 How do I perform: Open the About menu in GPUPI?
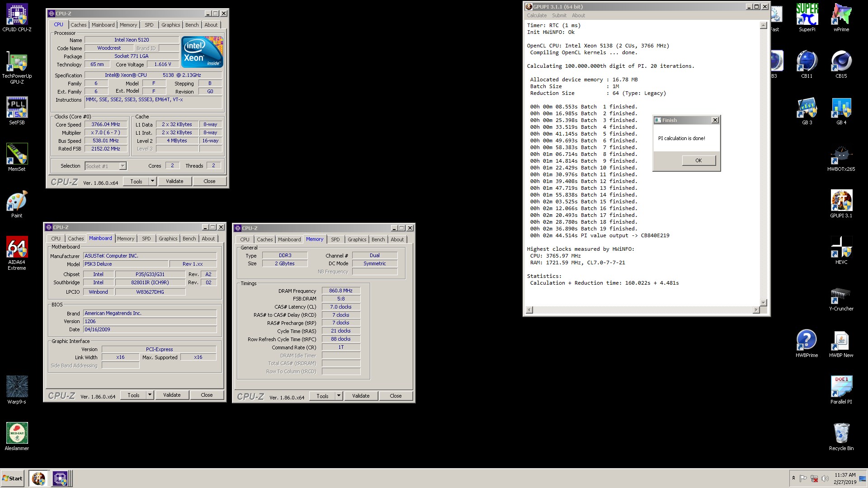[579, 15]
